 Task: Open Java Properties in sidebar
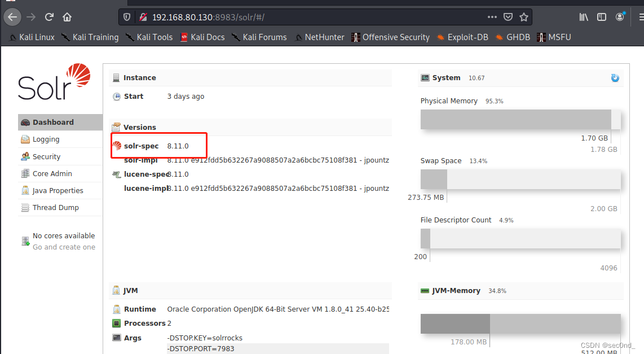pos(60,190)
